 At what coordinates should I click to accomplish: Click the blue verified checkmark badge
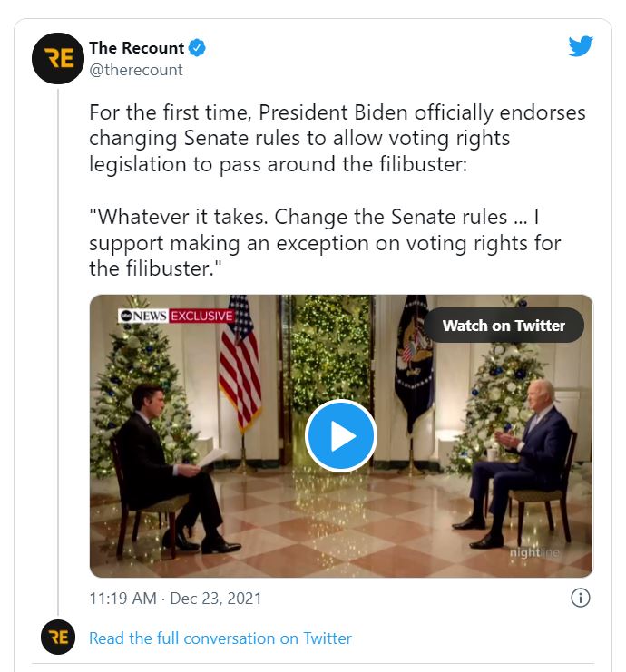[197, 47]
